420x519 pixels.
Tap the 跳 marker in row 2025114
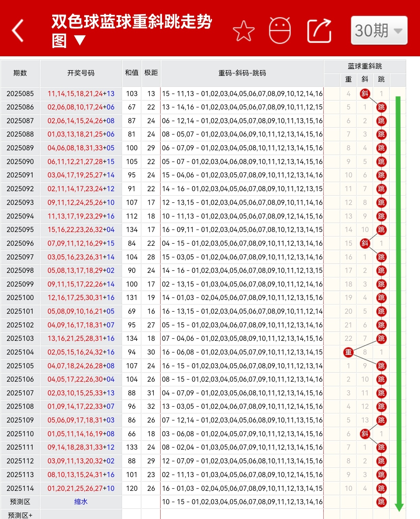pos(381,488)
